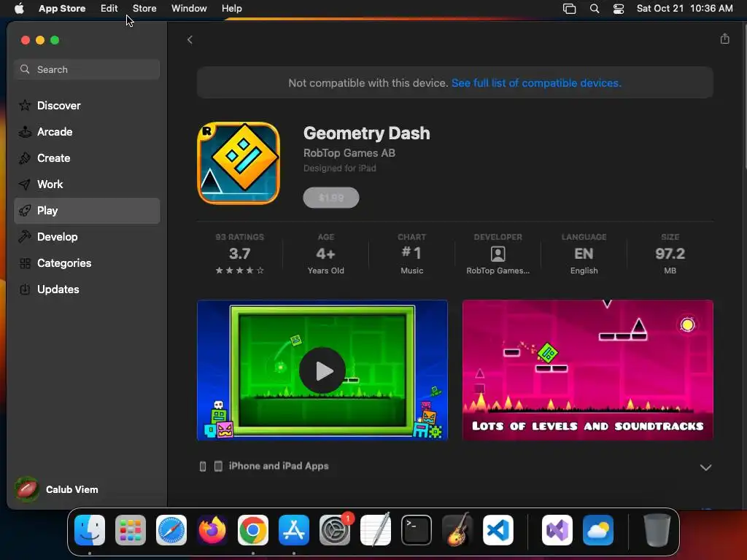Click the developer person icon

[x=498, y=254]
